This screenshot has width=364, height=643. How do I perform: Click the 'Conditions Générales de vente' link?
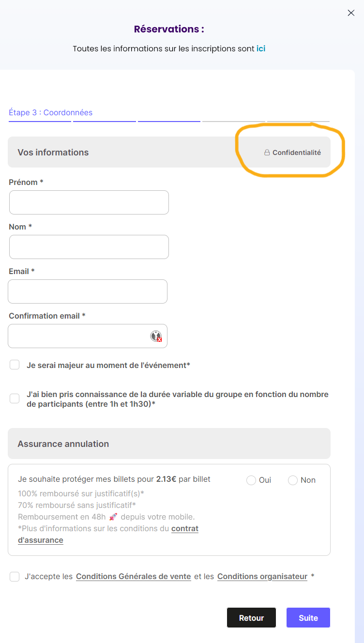click(133, 576)
